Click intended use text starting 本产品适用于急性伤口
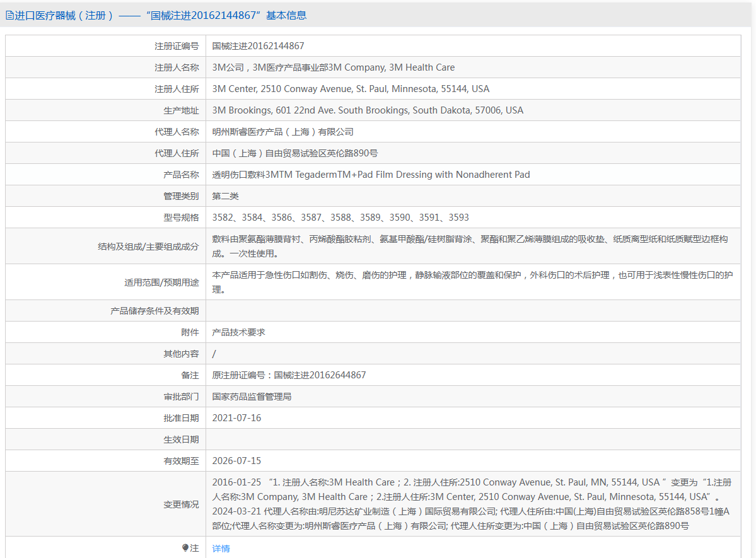756x558 pixels. coord(472,282)
